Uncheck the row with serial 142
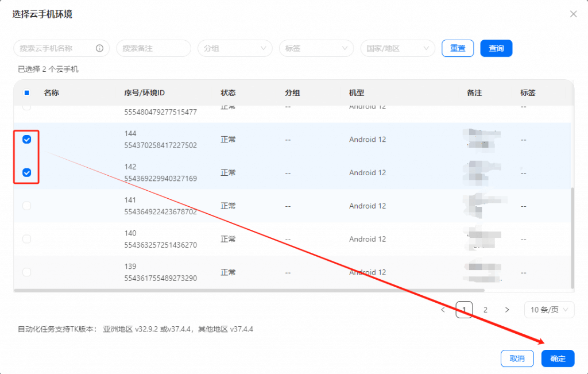The image size is (588, 374). 26,172
